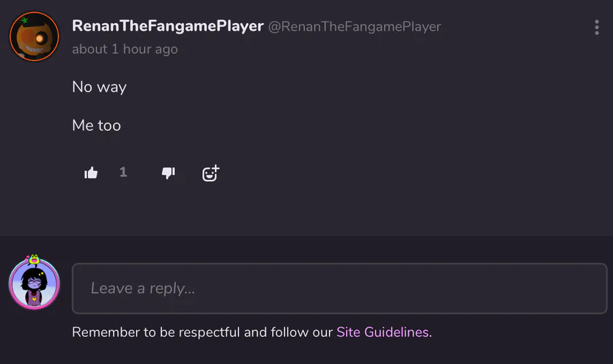Open the comment's three-dot options menu

597,27
